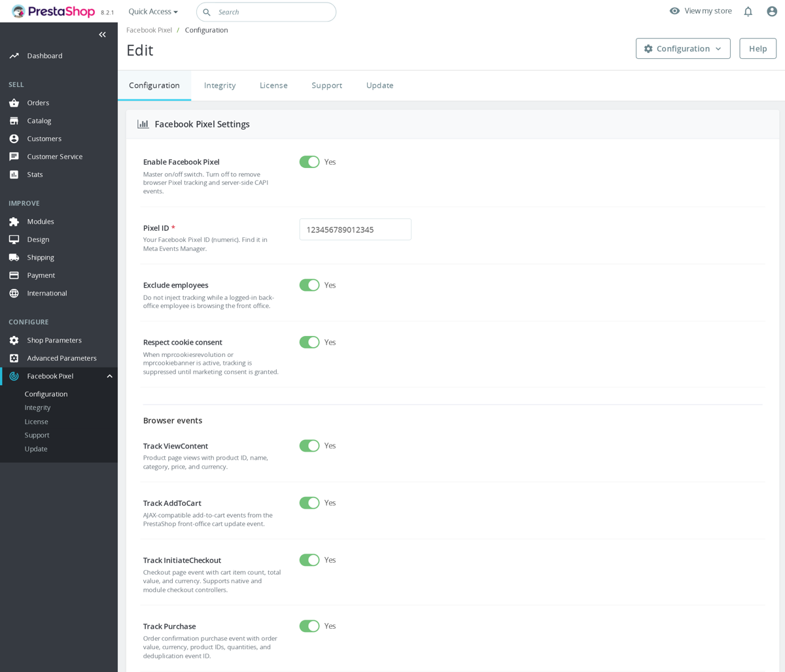Click the Customers person icon
The height and width of the screenshot is (672, 785).
coord(14,139)
